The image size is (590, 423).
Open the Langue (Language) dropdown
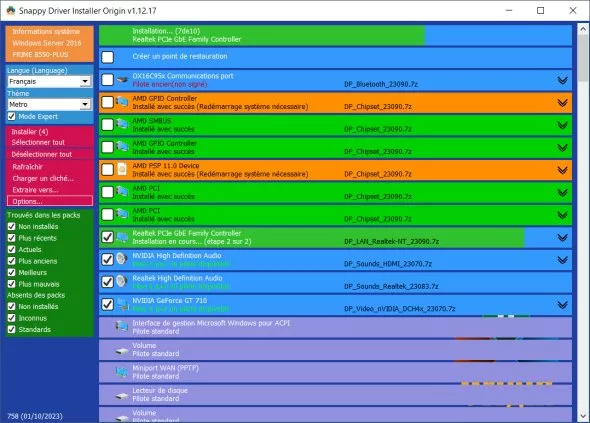pyautogui.click(x=49, y=81)
